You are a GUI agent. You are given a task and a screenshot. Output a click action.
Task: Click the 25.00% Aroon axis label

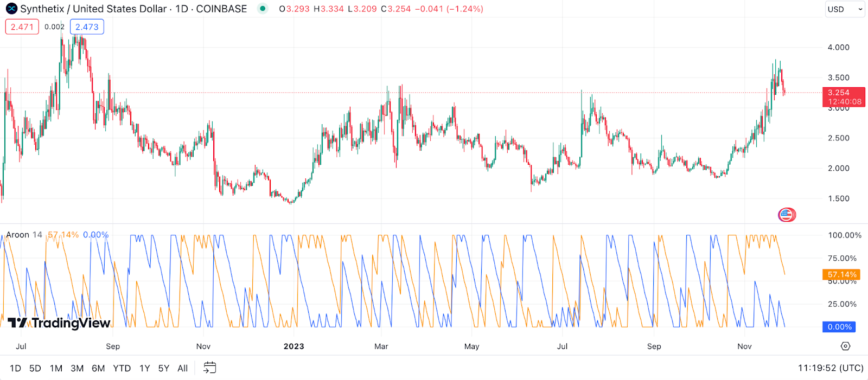click(x=842, y=304)
